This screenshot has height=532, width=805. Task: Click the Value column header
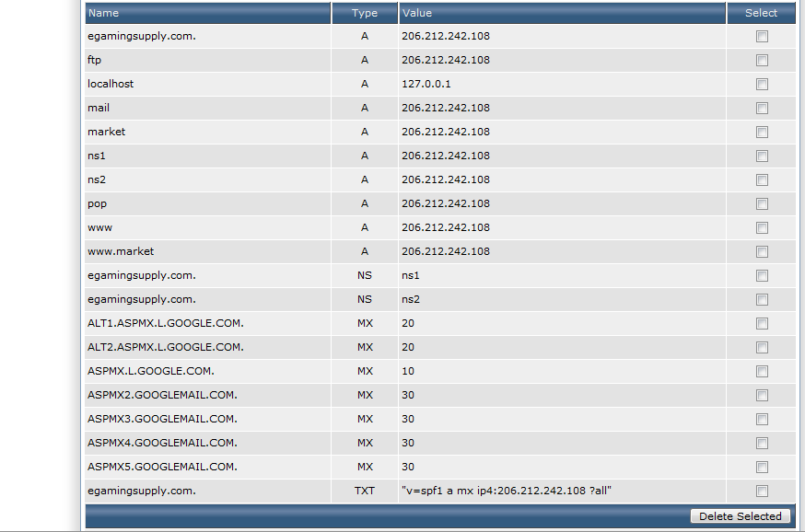click(562, 13)
